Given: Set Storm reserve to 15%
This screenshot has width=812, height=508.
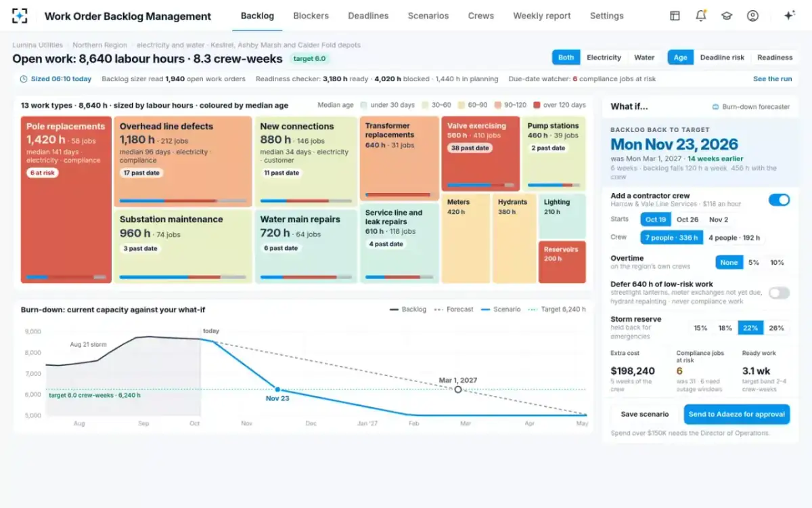Looking at the screenshot, I should (700, 328).
